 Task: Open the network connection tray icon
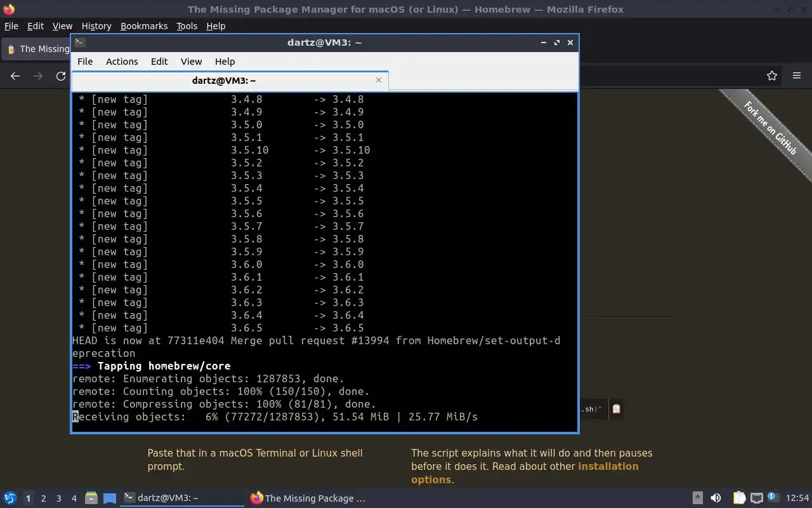point(756,498)
